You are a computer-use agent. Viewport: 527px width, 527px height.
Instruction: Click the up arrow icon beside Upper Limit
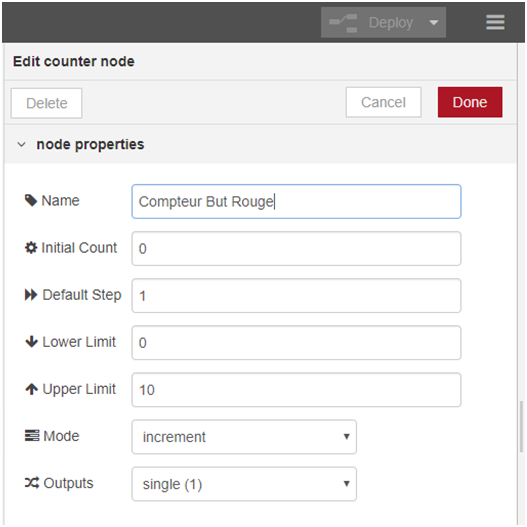pyautogui.click(x=32, y=389)
